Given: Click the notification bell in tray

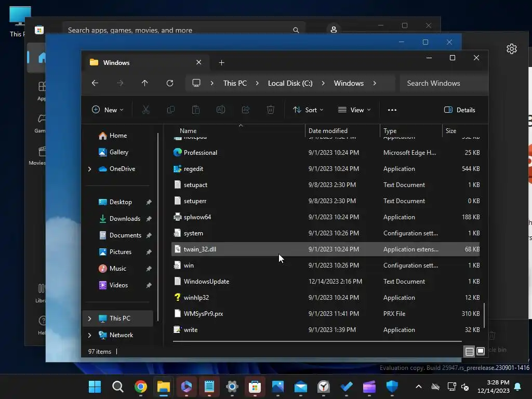Looking at the screenshot, I should [518, 387].
